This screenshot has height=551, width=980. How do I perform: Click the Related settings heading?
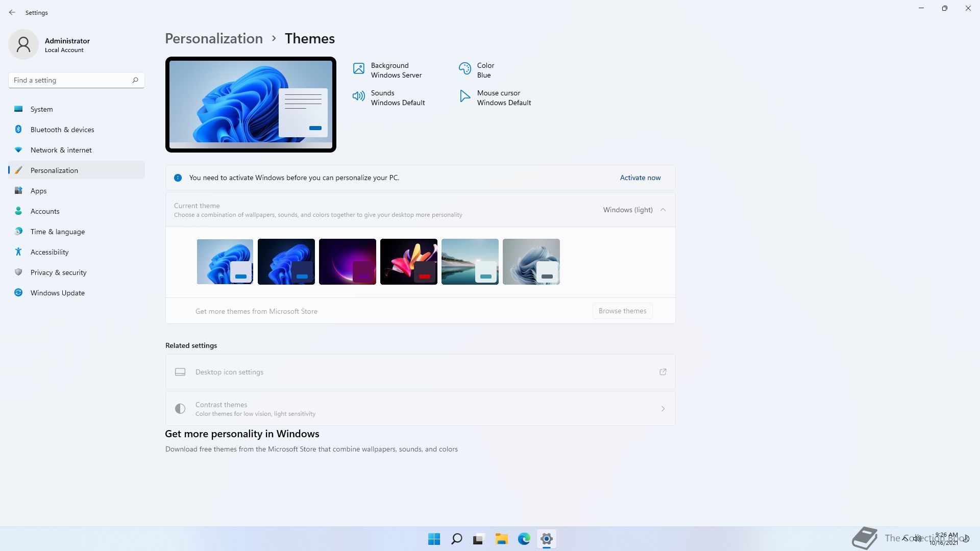(x=191, y=345)
